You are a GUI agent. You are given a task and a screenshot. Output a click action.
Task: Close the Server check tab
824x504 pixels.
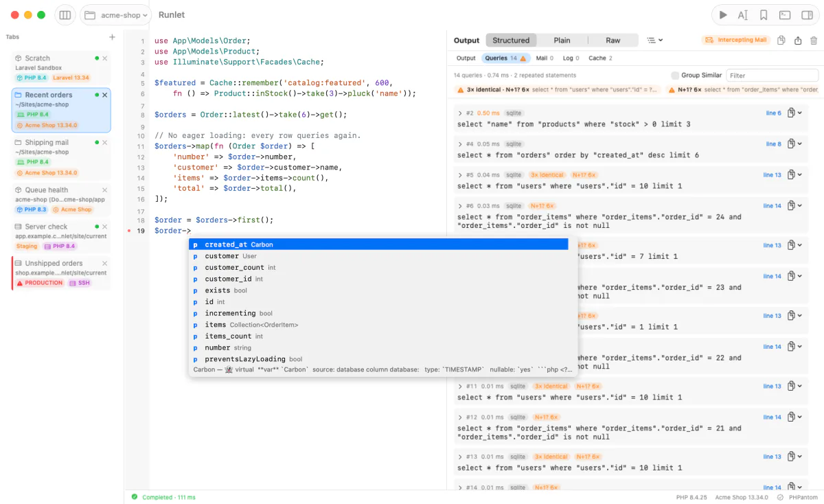click(105, 227)
